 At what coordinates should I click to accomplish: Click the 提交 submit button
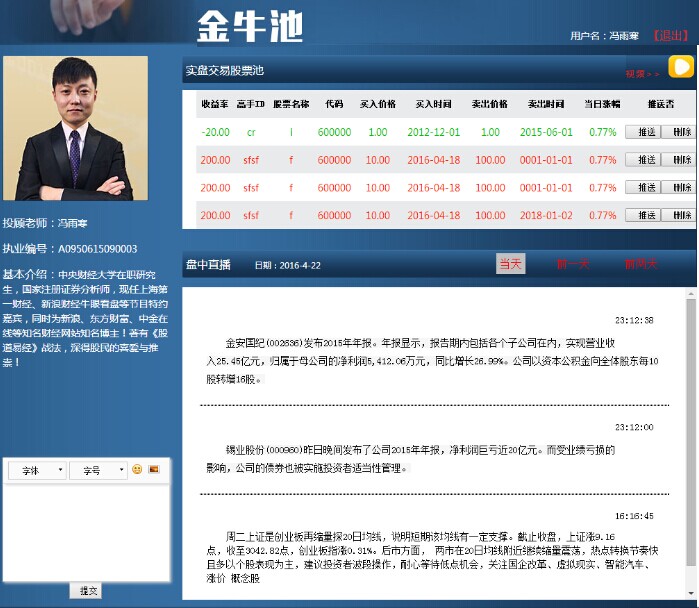(86, 591)
